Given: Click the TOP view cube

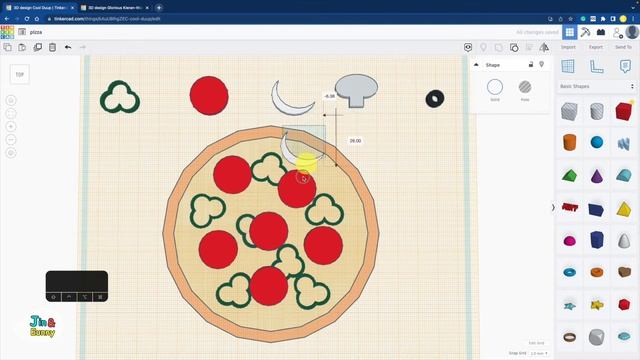Looking at the screenshot, I should [20, 74].
